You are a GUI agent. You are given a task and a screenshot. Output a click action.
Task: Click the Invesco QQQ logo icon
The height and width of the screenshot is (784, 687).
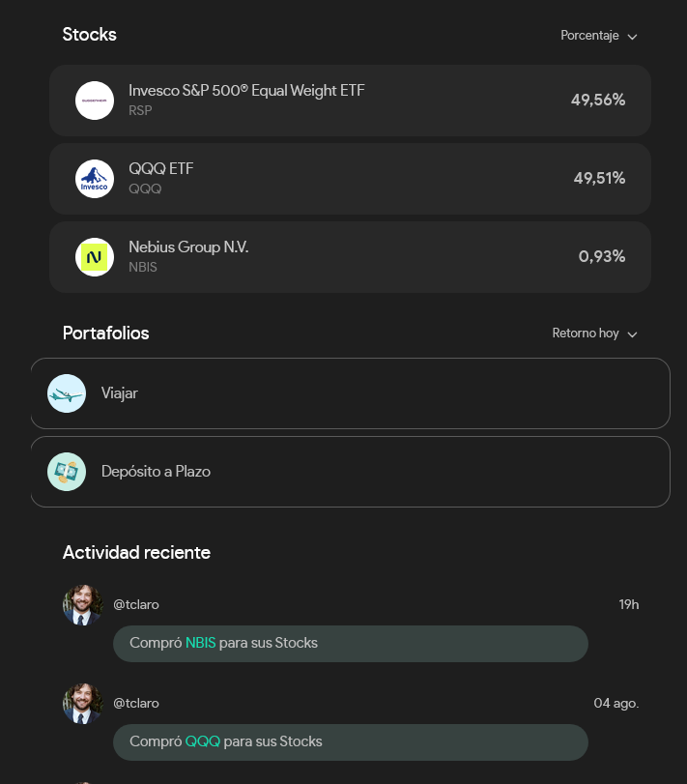pyautogui.click(x=95, y=179)
